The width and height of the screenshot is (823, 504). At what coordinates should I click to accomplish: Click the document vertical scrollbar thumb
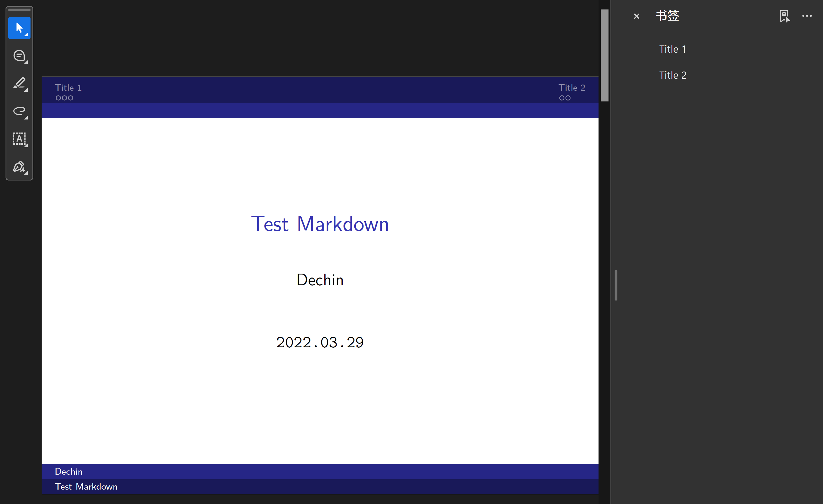[x=604, y=55]
